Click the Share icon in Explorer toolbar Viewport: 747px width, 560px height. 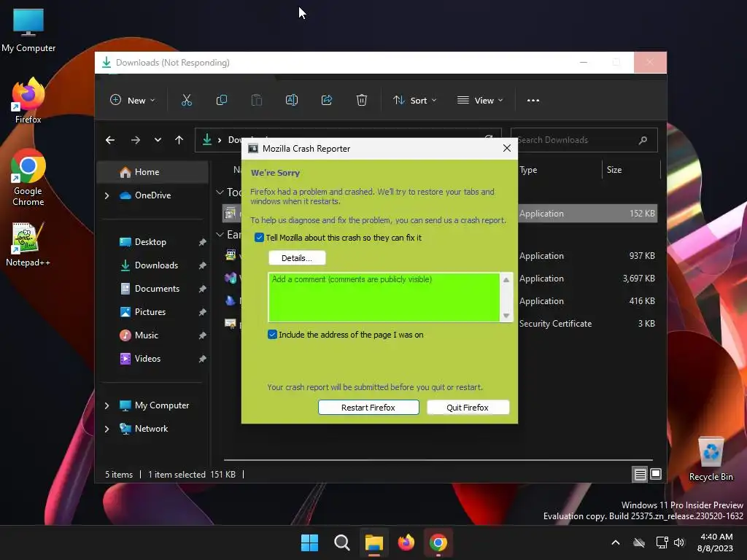(x=327, y=100)
